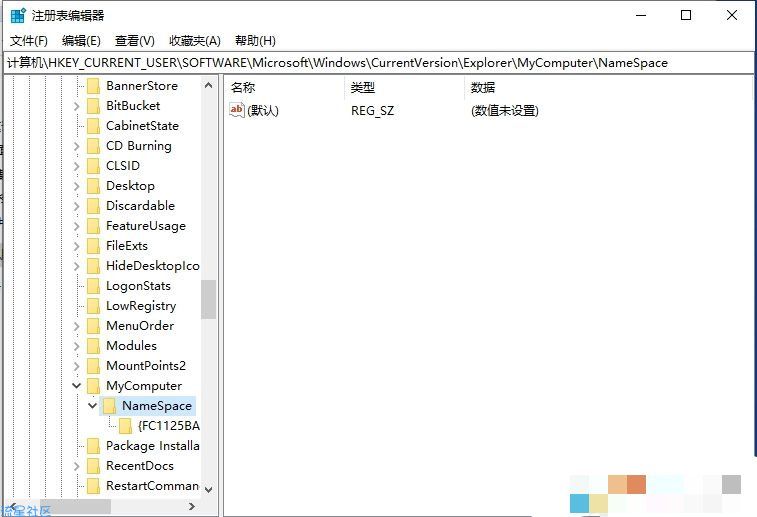Select the FeatureUsage folder icon
This screenshot has width=757, height=517.
click(93, 226)
